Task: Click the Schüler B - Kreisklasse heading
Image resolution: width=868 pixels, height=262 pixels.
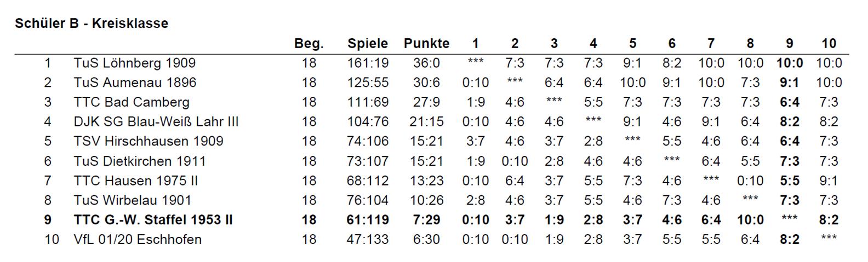Action: tap(92, 24)
